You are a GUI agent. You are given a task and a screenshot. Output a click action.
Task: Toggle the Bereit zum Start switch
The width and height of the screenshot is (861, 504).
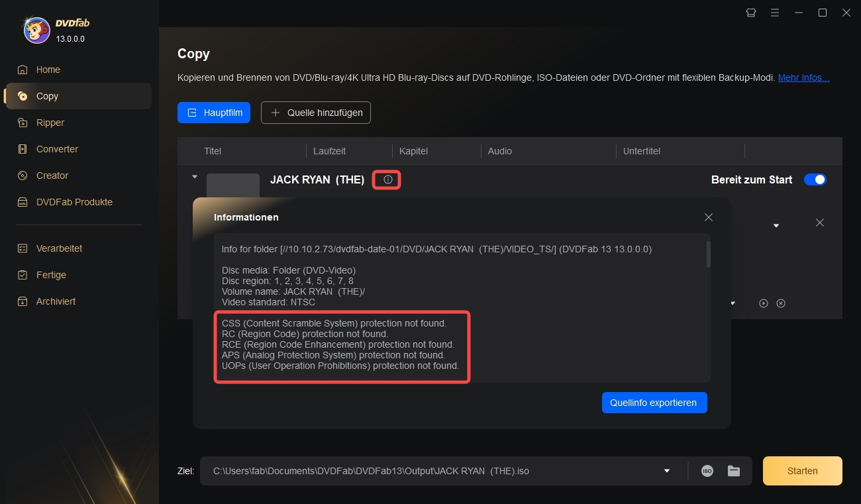[815, 179]
